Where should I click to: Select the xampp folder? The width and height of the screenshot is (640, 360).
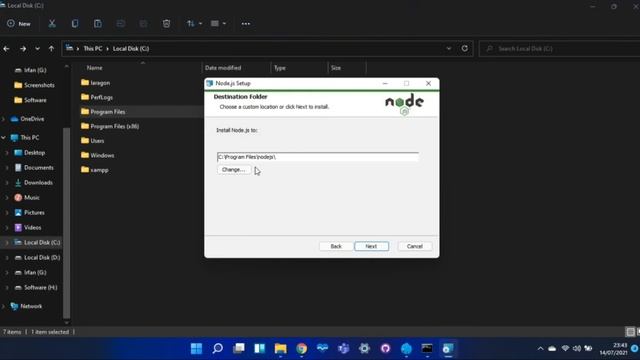pyautogui.click(x=95, y=170)
